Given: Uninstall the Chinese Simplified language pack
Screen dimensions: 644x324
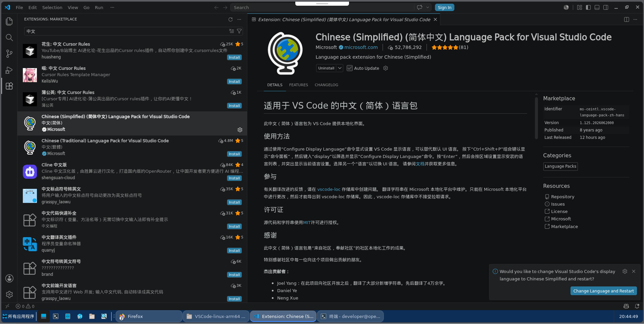Looking at the screenshot, I should point(326,68).
